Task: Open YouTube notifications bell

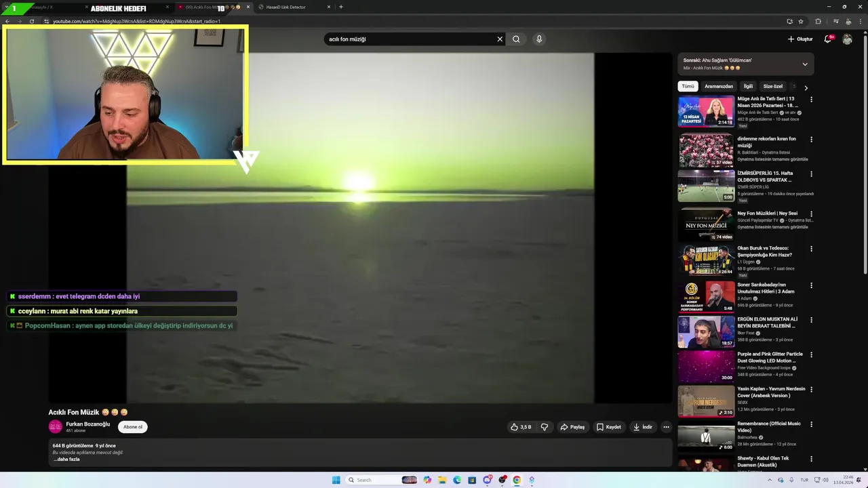Action: pos(827,39)
